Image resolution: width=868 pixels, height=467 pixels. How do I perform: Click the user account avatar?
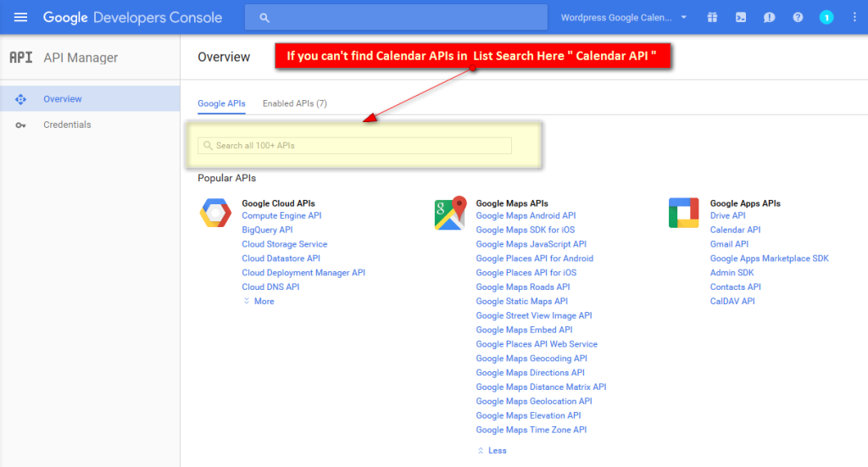[826, 17]
